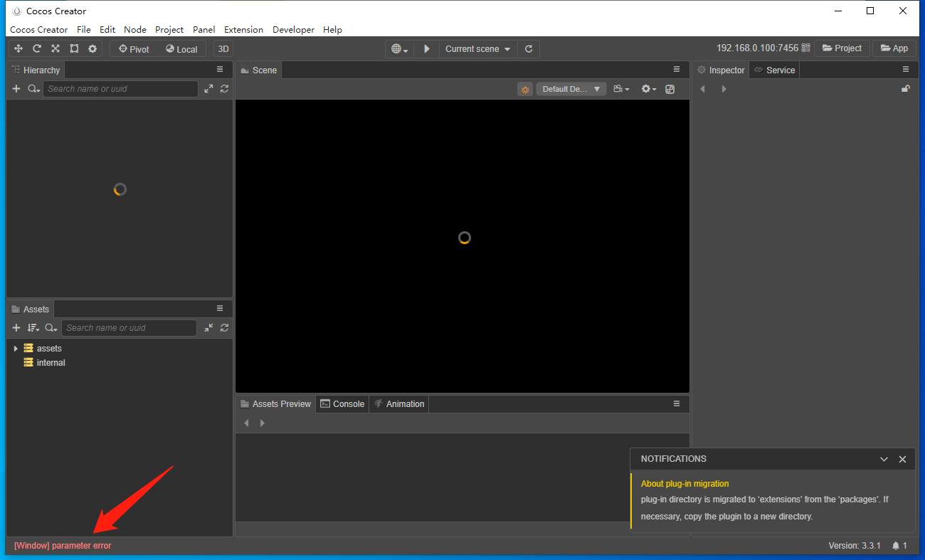Image resolution: width=925 pixels, height=560 pixels.
Task: Click the Hierarchy search field
Action: point(120,89)
